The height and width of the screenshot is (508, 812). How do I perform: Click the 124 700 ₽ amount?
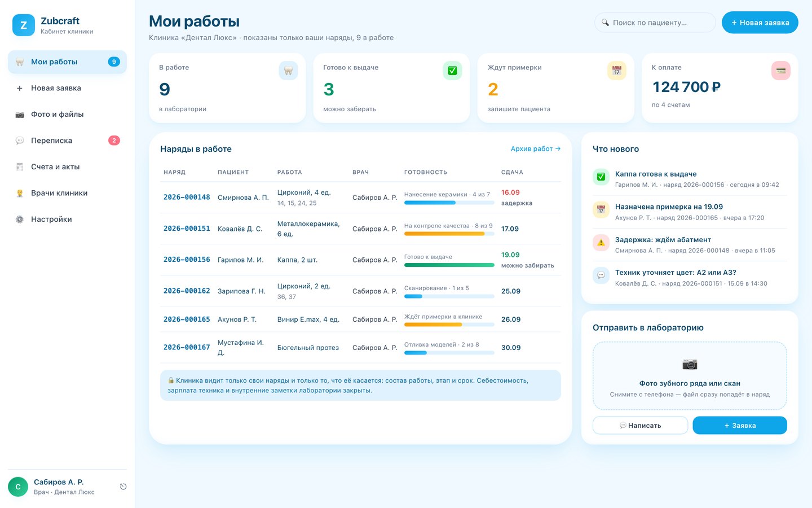686,87
